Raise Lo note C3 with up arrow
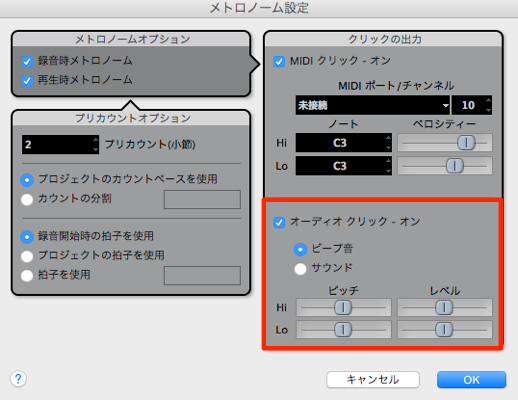518x400 pixels. 388,161
